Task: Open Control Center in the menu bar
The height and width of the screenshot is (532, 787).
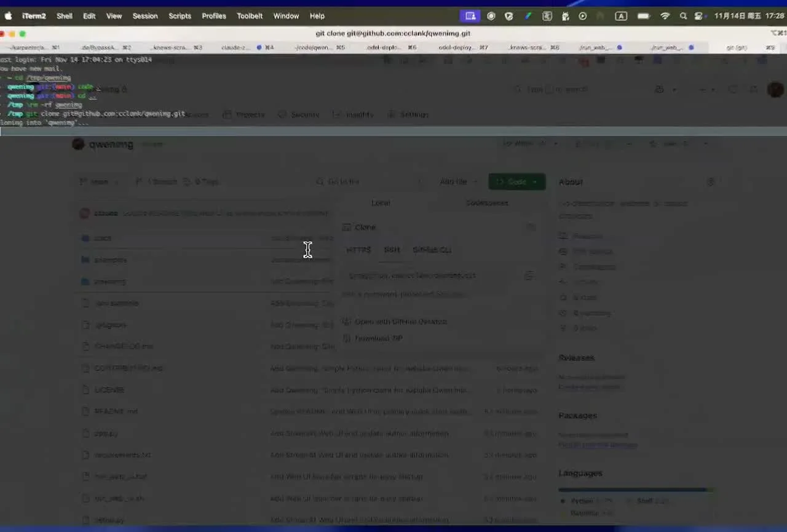Action: [x=698, y=16]
